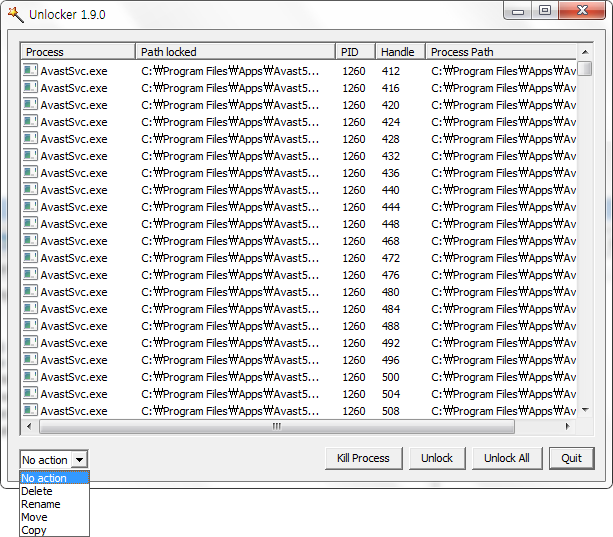Viewport: 613px width, 537px height.
Task: Click the vertical scrollbar thumb
Action: pyautogui.click(x=585, y=68)
